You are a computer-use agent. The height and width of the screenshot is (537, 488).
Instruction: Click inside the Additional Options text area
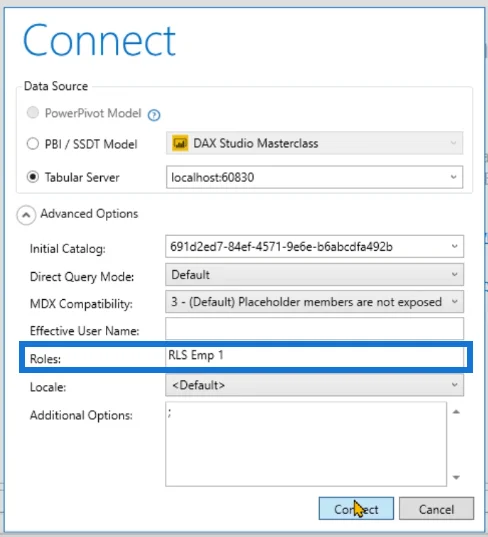pyautogui.click(x=306, y=444)
